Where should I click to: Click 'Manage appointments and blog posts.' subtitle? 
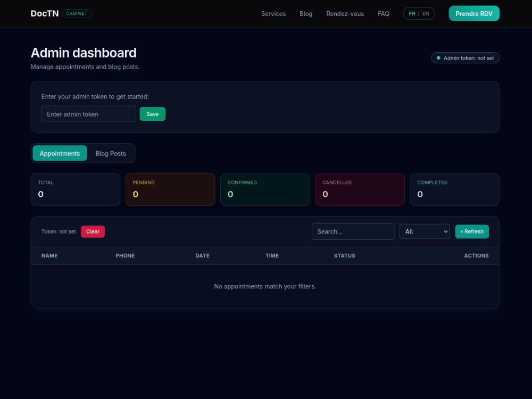click(85, 67)
